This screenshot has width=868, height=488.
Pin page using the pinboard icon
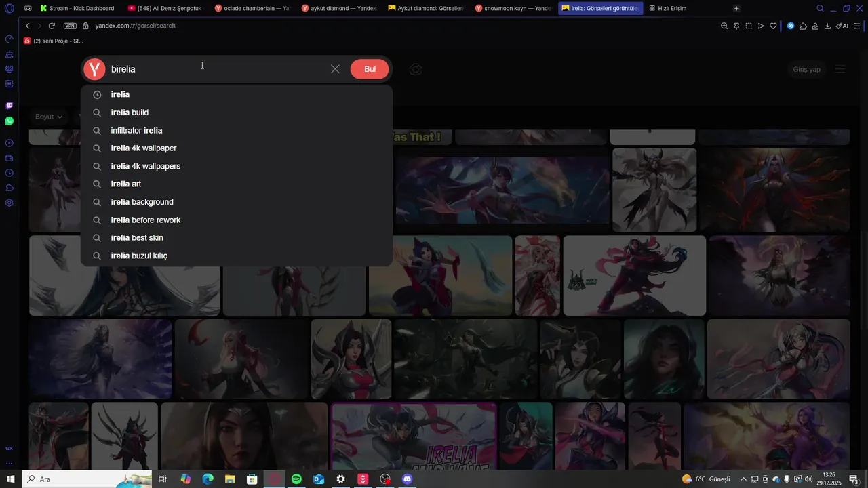coord(736,26)
